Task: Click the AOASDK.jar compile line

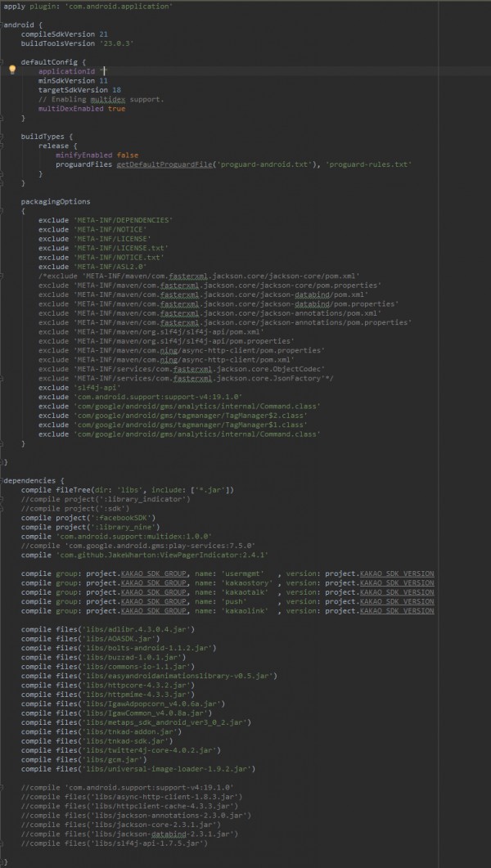Action: tap(90, 639)
